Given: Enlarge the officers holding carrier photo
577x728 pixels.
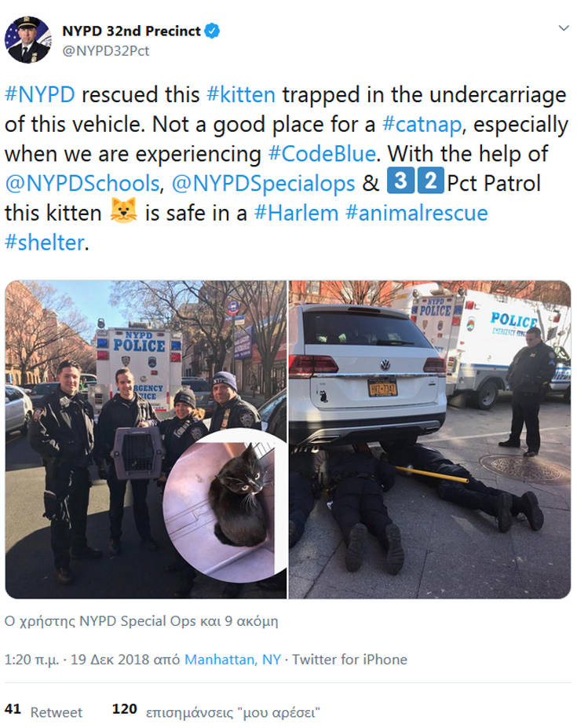Looking at the screenshot, I should click(146, 439).
